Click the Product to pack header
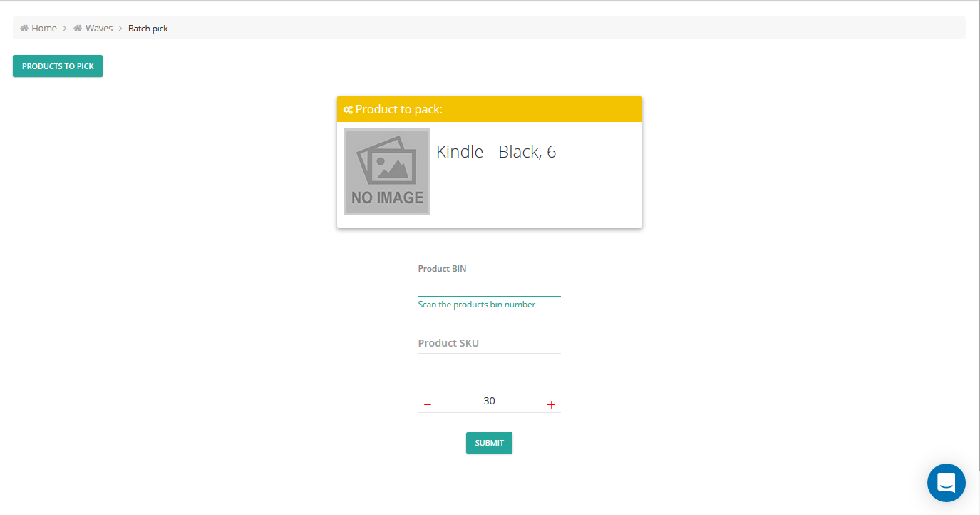980x515 pixels. 490,109
